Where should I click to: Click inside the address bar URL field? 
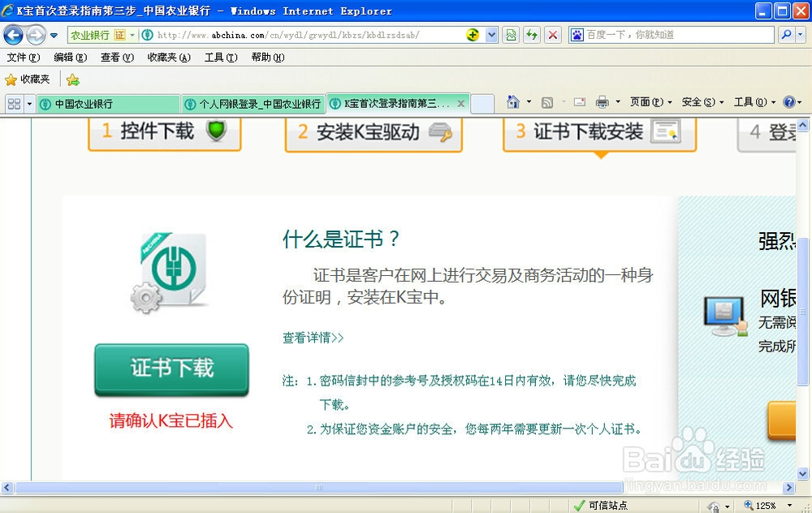click(307, 35)
